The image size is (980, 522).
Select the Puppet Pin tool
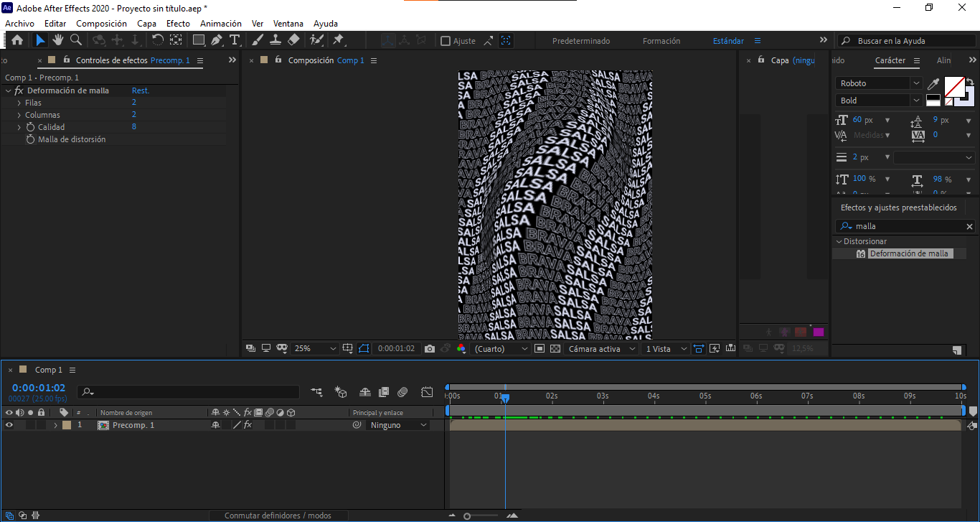[339, 40]
